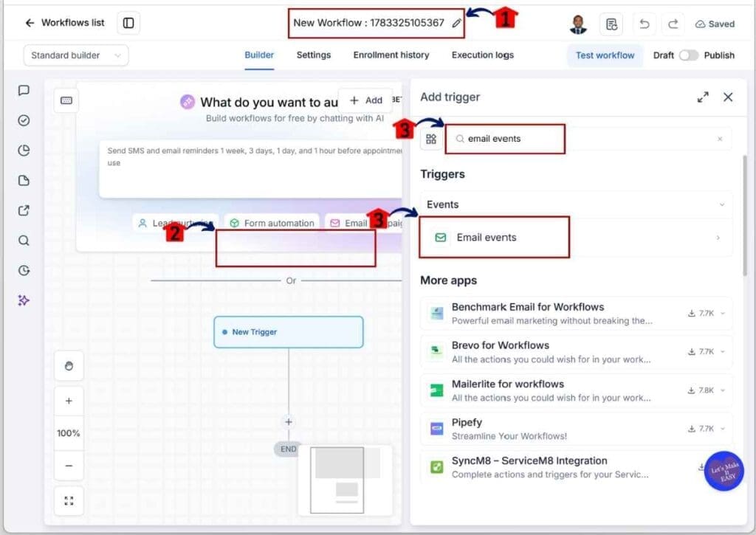
Task: Open the workflow notes document icon
Action: (x=611, y=24)
